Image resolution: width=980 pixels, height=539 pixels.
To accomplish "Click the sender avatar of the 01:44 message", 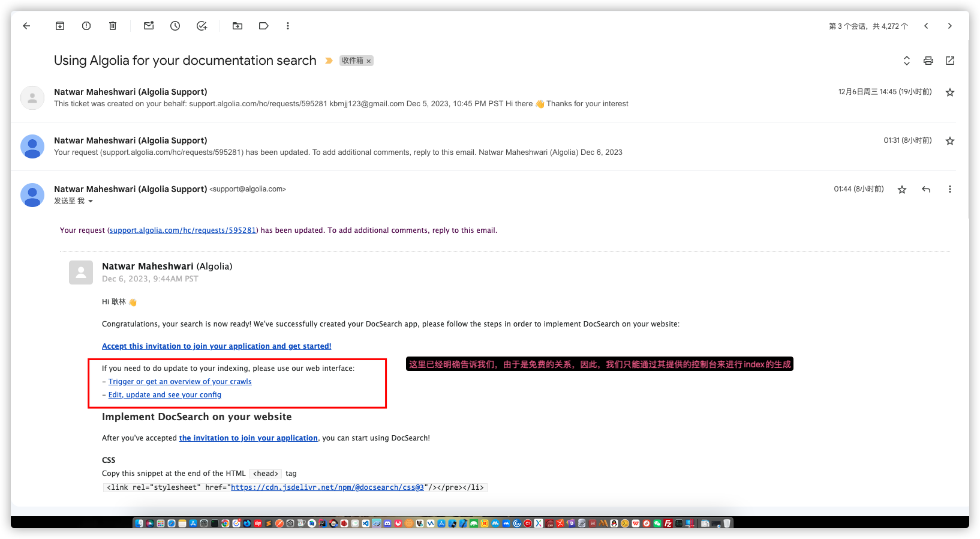I will tap(32, 195).
